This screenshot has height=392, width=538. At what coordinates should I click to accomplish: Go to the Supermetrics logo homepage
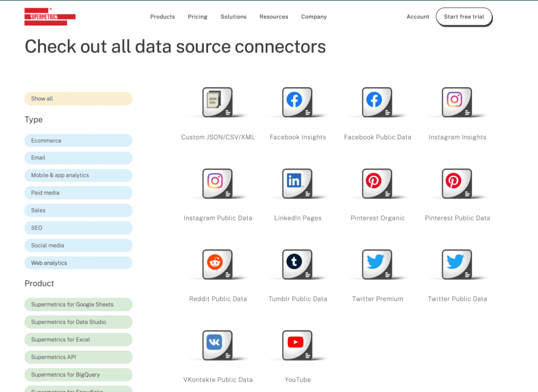50,17
